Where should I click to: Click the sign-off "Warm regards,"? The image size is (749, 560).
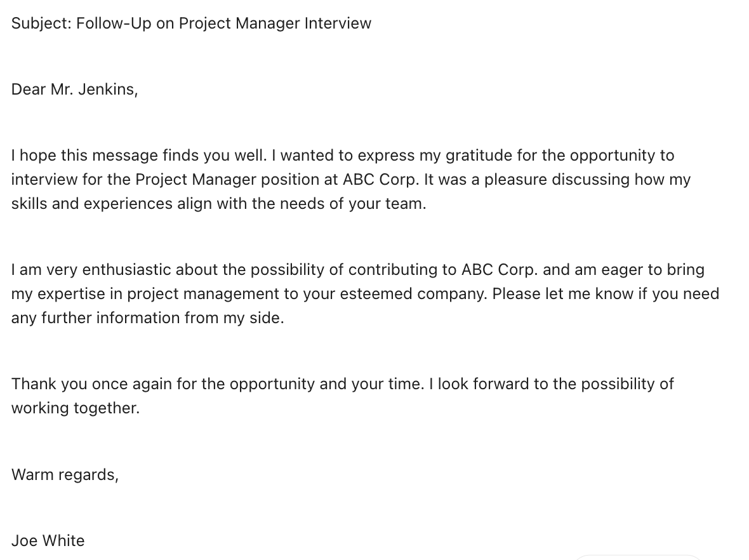(65, 474)
